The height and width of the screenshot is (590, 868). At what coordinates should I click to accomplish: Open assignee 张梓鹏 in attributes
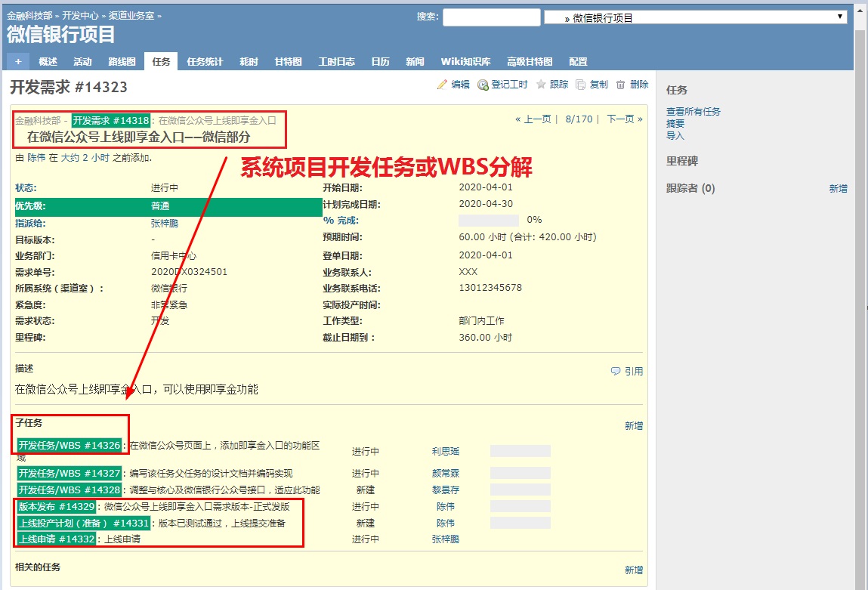[165, 223]
